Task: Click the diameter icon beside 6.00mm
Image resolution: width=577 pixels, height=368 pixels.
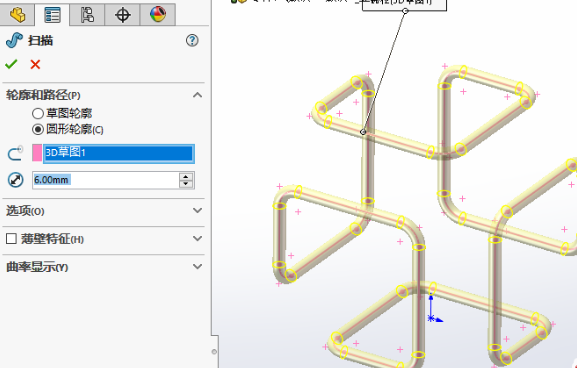Action: tap(15, 180)
